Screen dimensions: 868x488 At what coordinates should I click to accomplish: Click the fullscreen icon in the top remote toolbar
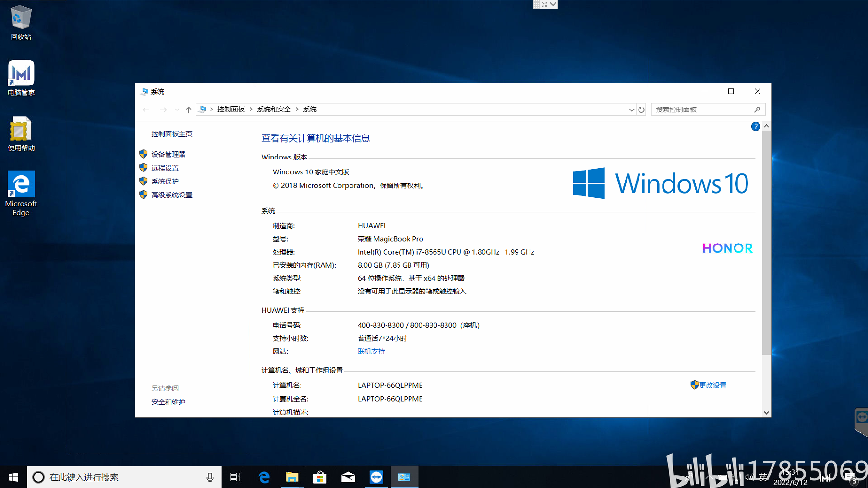[x=544, y=4]
